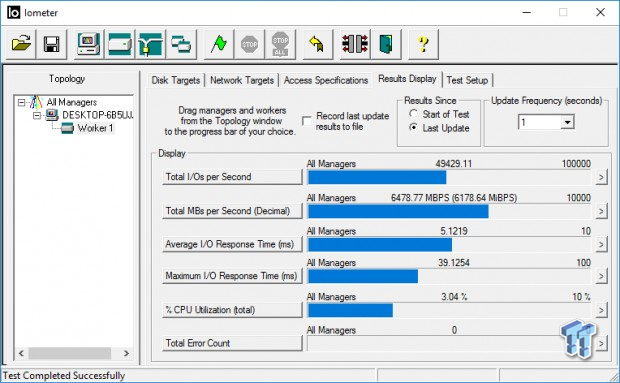This screenshot has height=383, width=620.
Task: Click Test Completed Successfully status text
Action: coord(64,375)
